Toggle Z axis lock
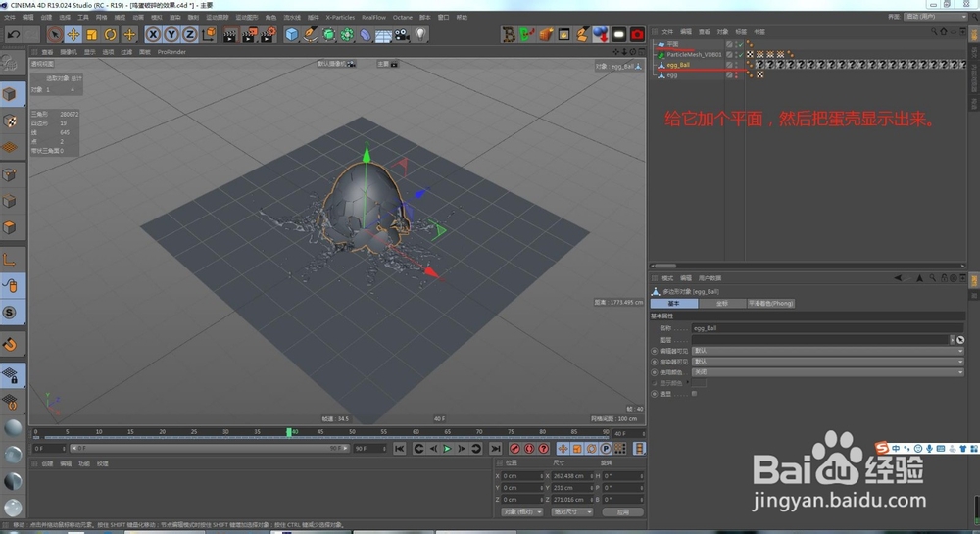This screenshot has width=980, height=534. (x=189, y=35)
